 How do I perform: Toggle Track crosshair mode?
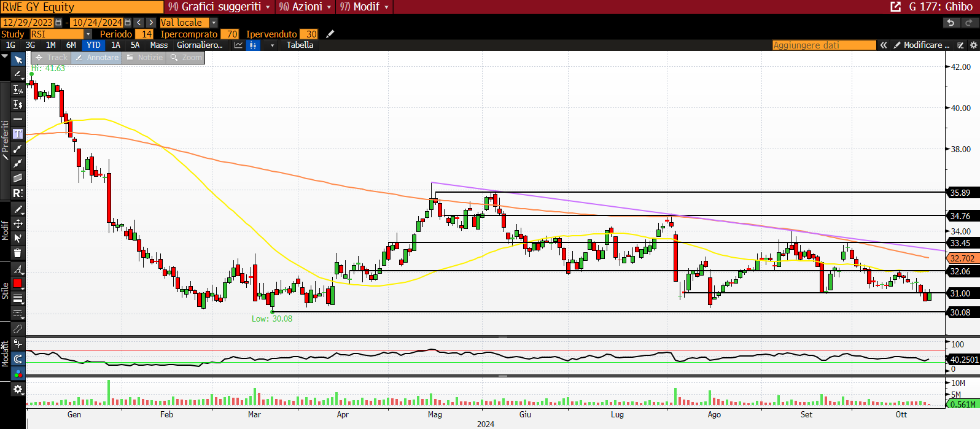(52, 57)
